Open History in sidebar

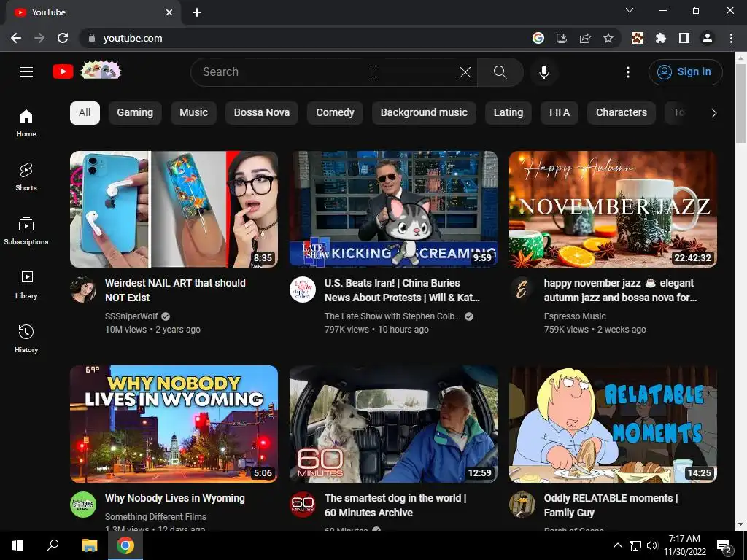click(26, 338)
